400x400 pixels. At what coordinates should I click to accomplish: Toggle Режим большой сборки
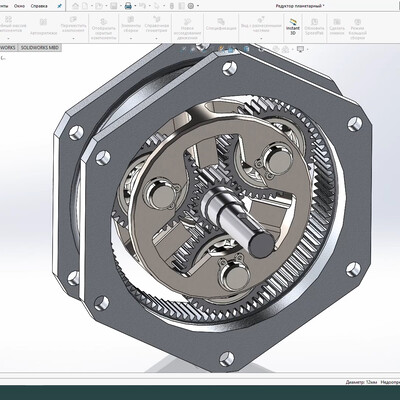pos(357,29)
